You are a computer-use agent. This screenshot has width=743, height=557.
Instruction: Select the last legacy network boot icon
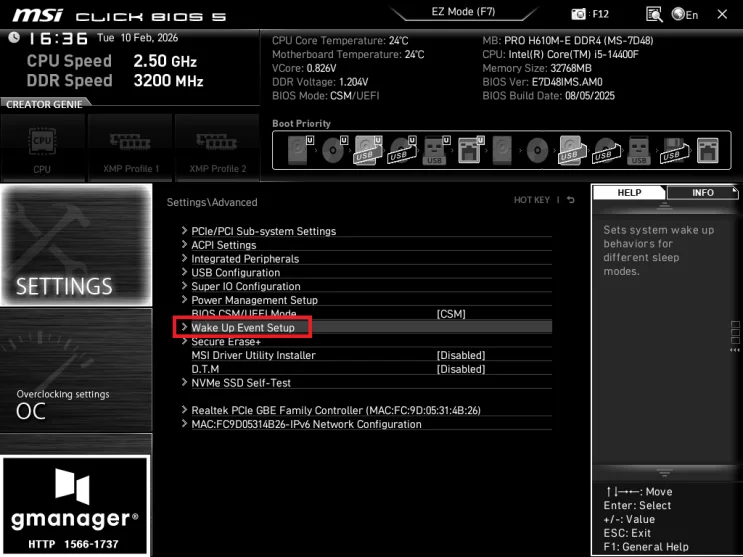click(x=707, y=150)
